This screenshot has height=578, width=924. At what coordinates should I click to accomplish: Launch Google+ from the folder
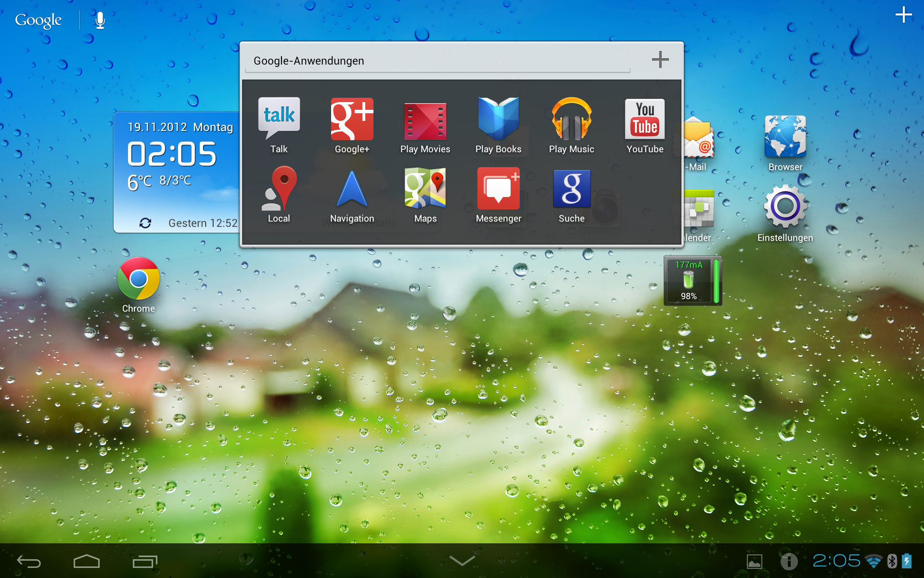pos(352,125)
